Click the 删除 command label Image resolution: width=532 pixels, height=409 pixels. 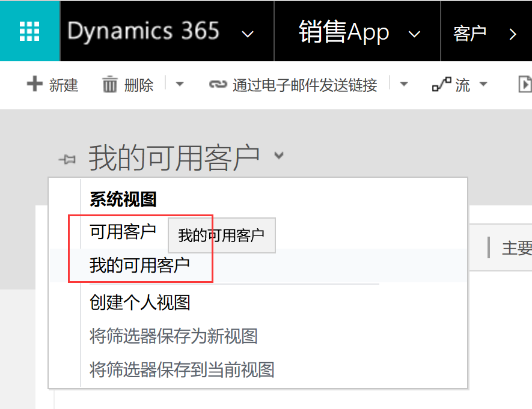tap(139, 85)
